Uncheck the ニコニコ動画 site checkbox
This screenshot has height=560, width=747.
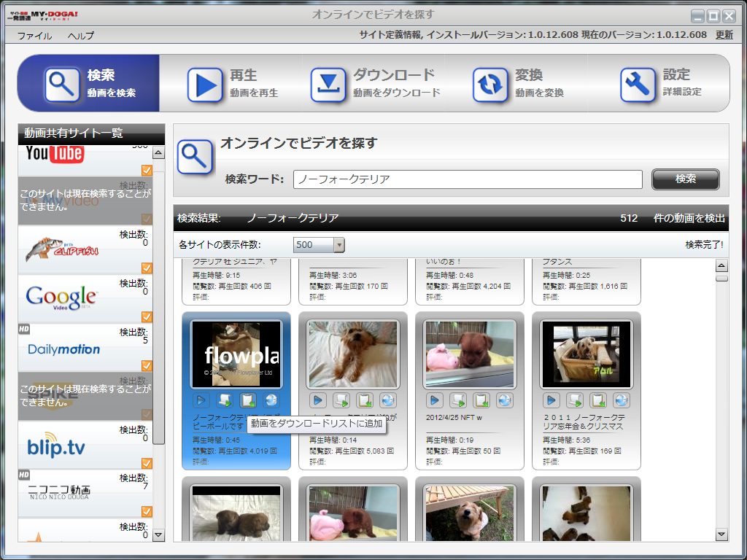147,511
